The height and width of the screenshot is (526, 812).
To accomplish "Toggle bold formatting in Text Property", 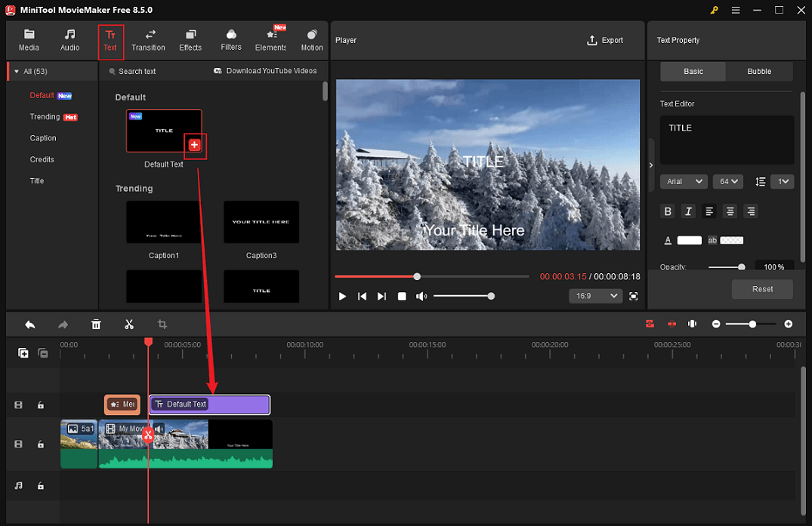I will (667, 211).
